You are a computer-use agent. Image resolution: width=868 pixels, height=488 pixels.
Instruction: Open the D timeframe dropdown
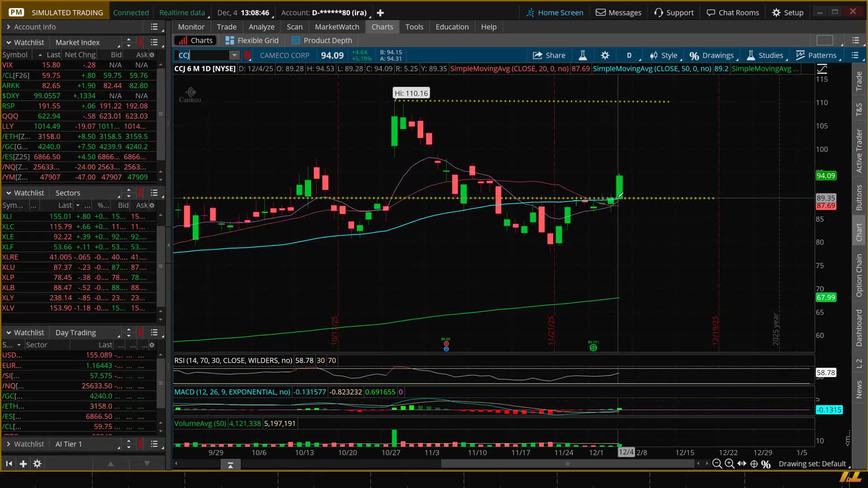click(x=629, y=55)
